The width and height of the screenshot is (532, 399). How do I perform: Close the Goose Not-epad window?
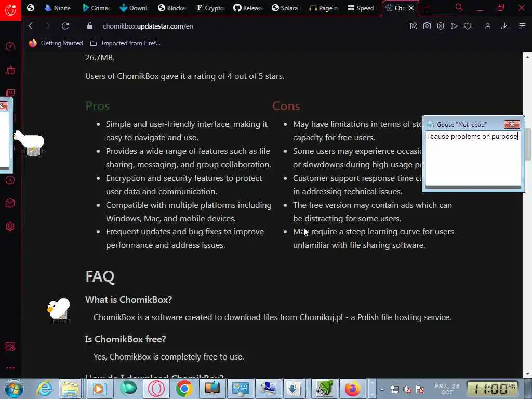(512, 125)
